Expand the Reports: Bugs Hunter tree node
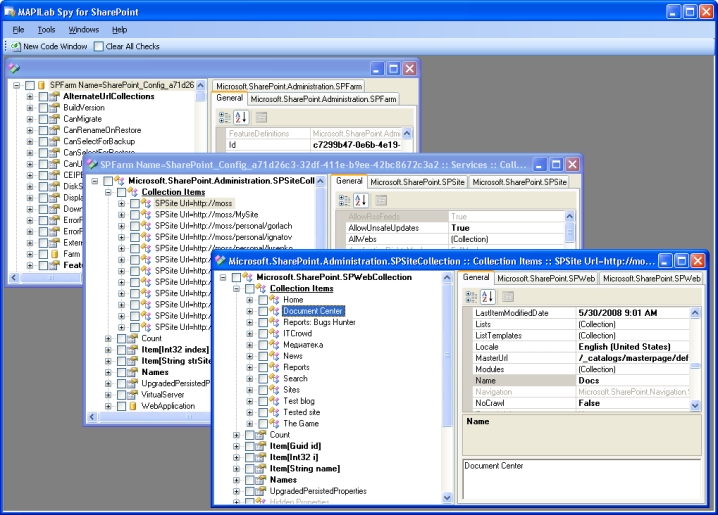The height and width of the screenshot is (515, 718). [250, 323]
